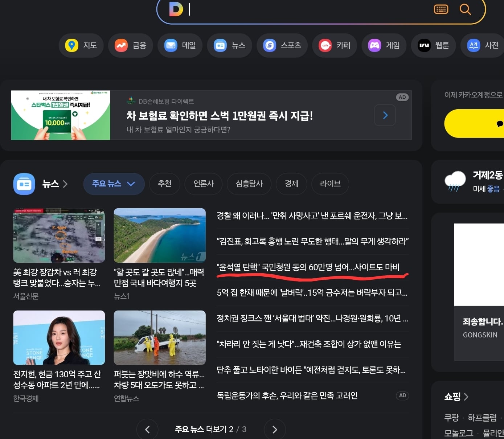Open the 사전 dictionary shortcut
504x439 pixels.
pos(483,45)
